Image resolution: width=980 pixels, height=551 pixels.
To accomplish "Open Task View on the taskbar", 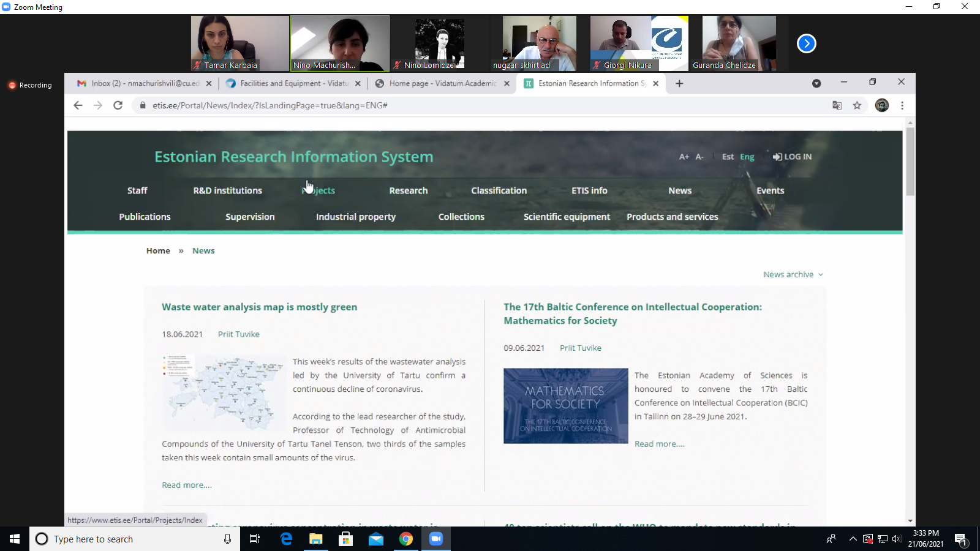I will tap(255, 539).
